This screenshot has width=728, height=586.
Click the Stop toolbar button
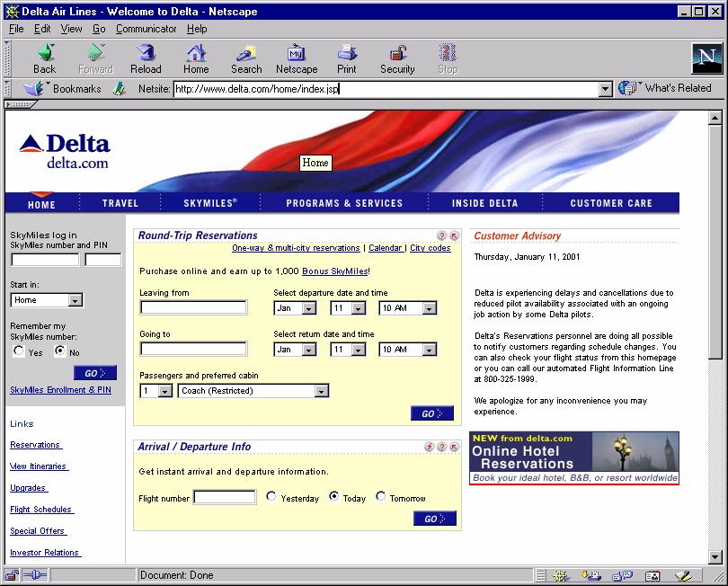tap(448, 59)
